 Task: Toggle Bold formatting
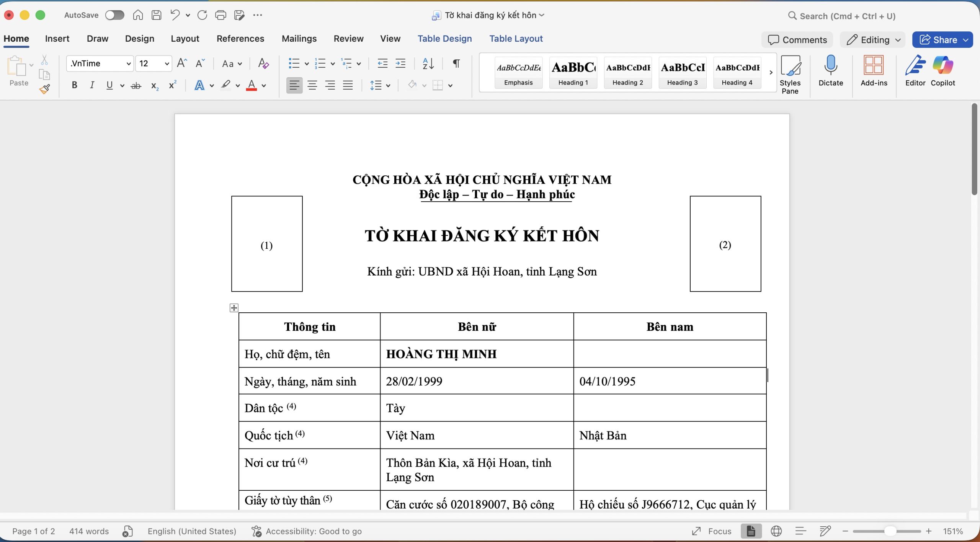74,85
